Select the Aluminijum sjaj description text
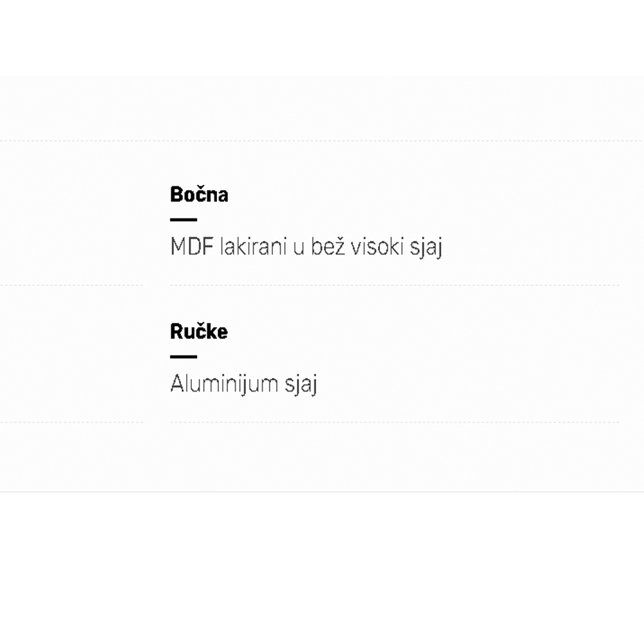 (243, 384)
